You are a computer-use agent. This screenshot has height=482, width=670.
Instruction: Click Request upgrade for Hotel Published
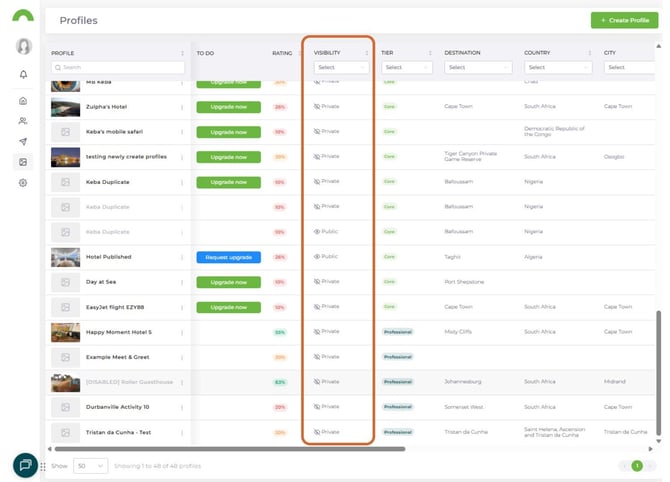tap(229, 257)
